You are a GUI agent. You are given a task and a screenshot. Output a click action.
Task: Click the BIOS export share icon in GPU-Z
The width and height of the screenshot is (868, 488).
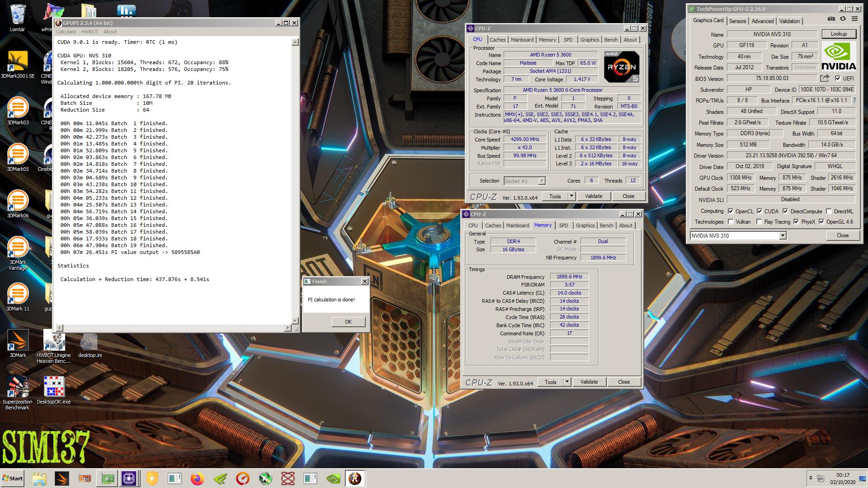pyautogui.click(x=825, y=78)
